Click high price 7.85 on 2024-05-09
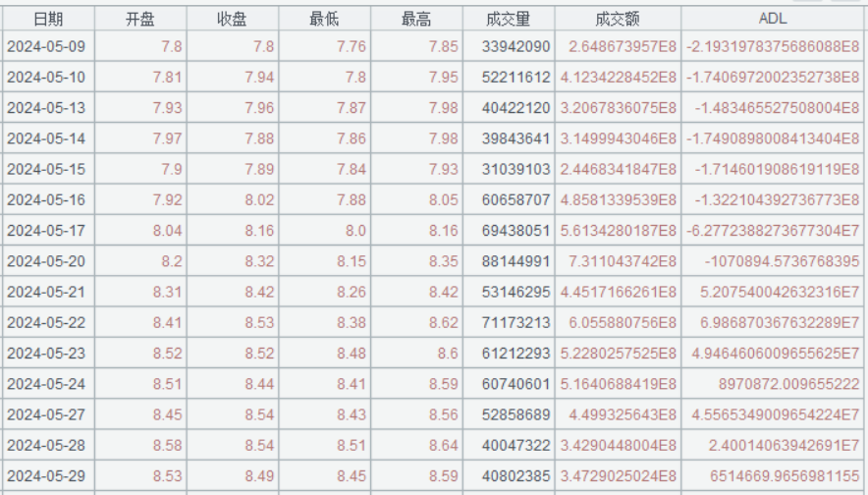This screenshot has height=495, width=868. click(444, 46)
